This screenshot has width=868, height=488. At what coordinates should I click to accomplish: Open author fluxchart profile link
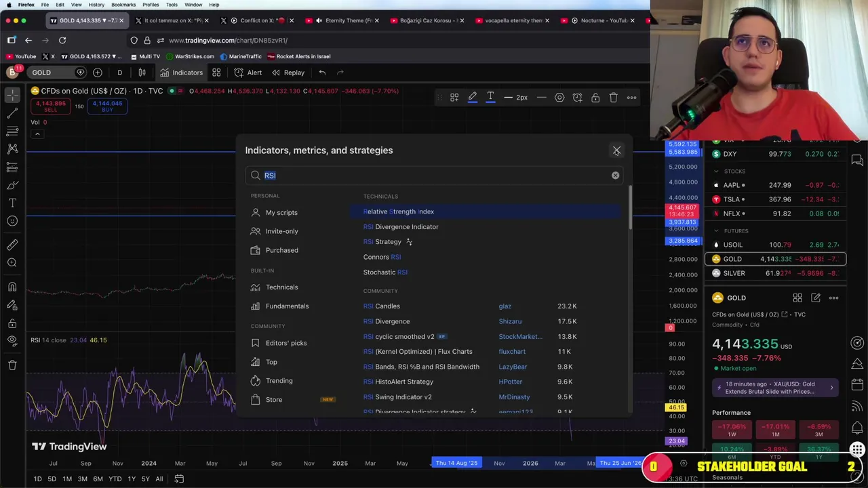tap(512, 352)
